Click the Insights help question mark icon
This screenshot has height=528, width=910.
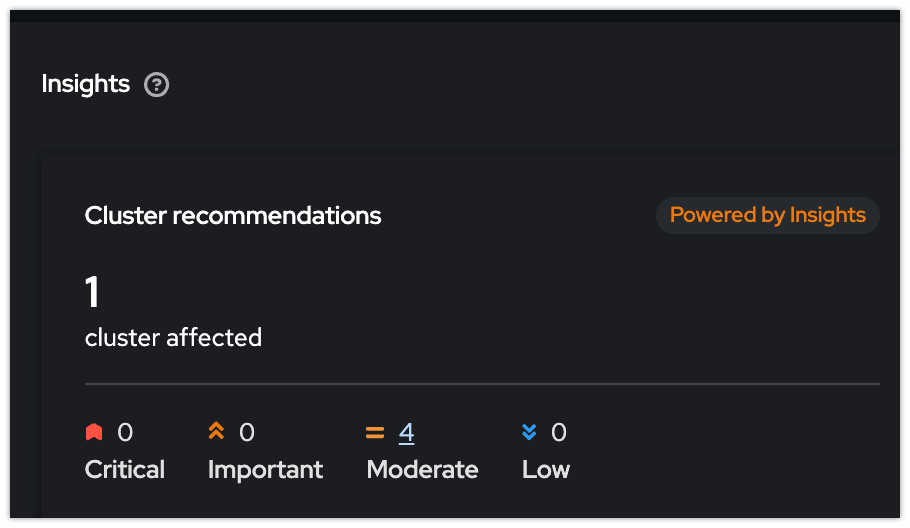[156, 85]
